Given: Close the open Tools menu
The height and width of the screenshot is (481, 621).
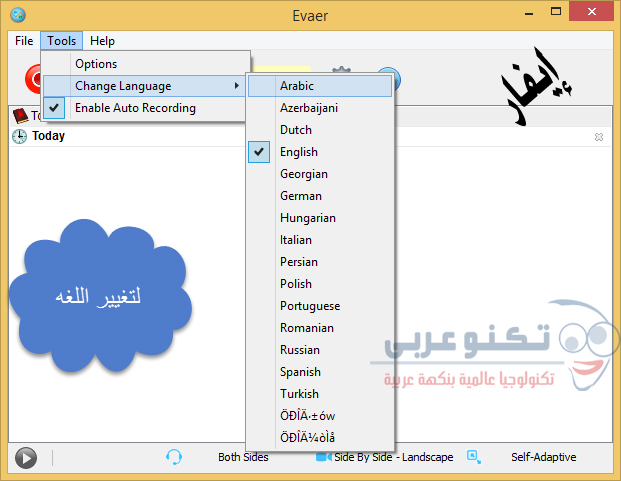Looking at the screenshot, I should (x=61, y=41).
